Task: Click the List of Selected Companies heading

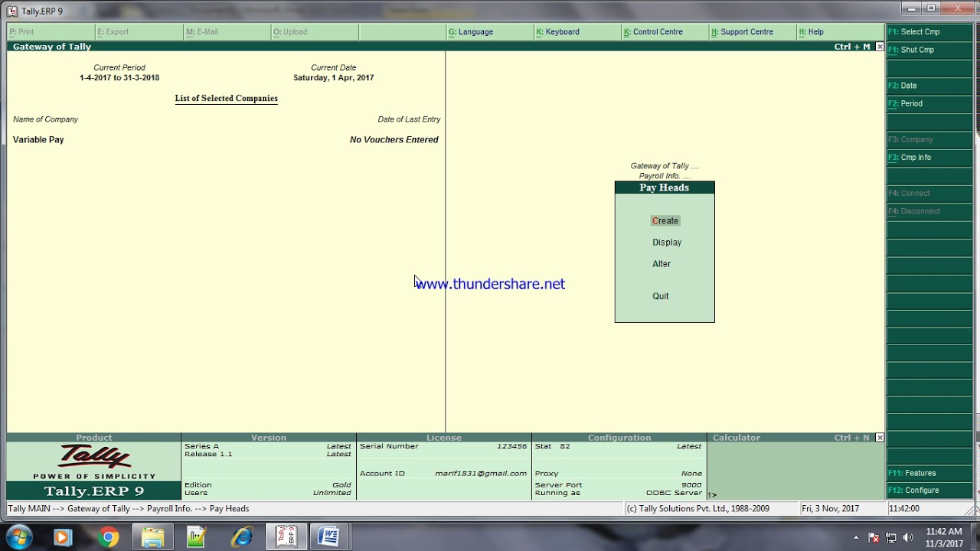Action: click(x=226, y=99)
